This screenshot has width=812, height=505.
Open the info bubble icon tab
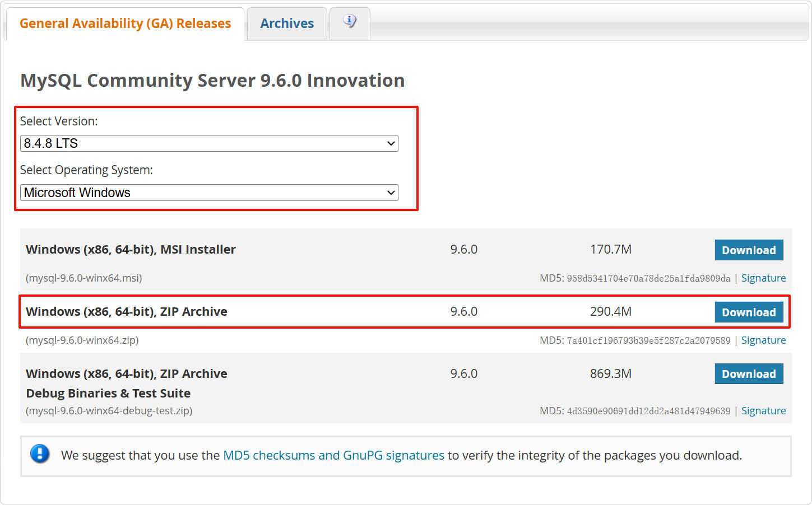click(350, 22)
